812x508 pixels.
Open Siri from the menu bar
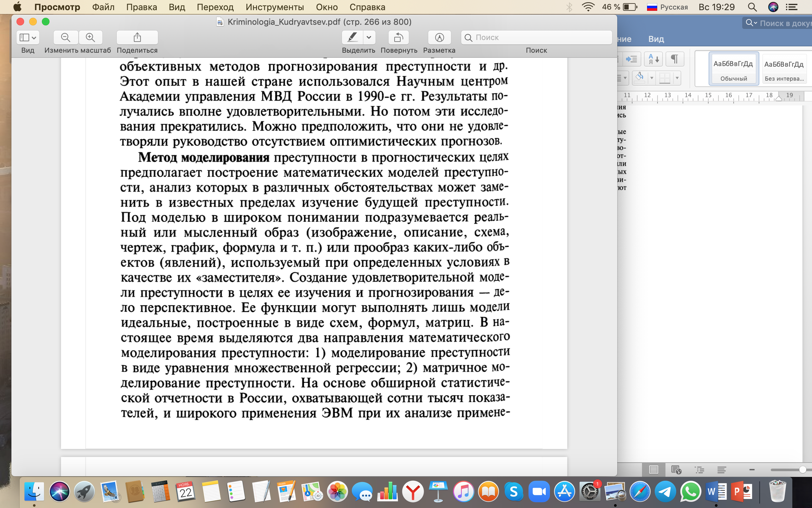coord(773,7)
